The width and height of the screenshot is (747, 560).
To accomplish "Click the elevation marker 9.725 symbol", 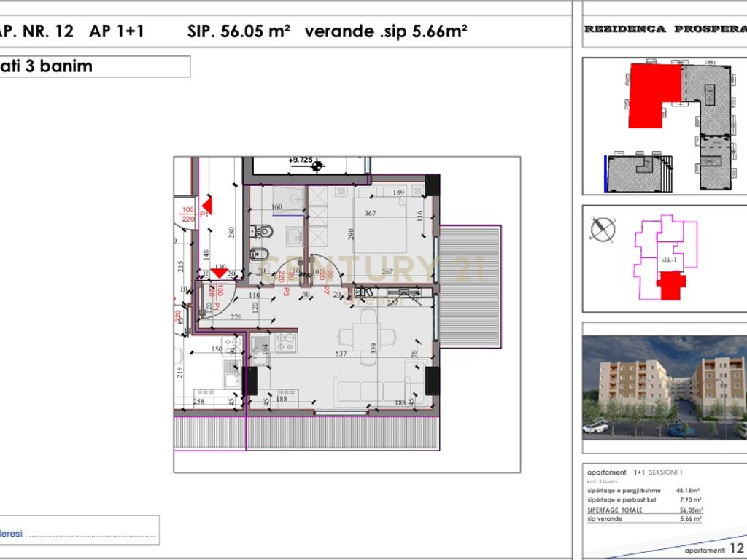I will pos(317,166).
